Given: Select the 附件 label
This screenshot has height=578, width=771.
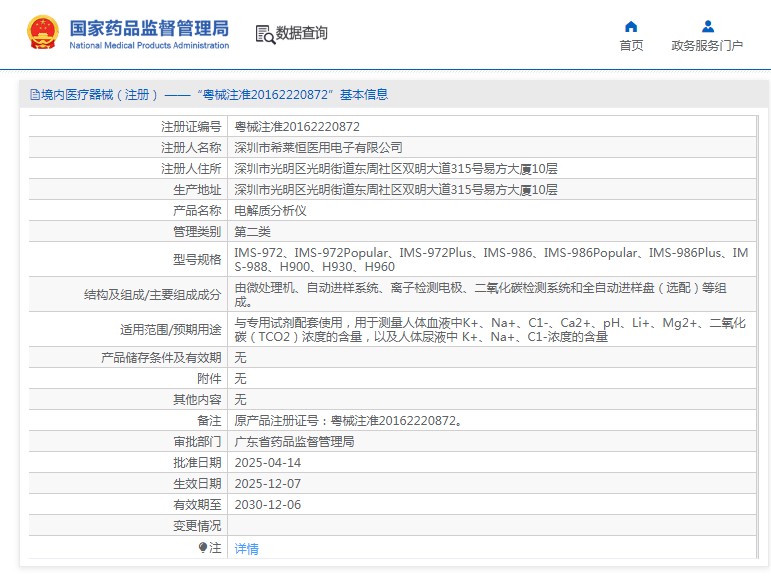Looking at the screenshot, I should click(209, 379).
